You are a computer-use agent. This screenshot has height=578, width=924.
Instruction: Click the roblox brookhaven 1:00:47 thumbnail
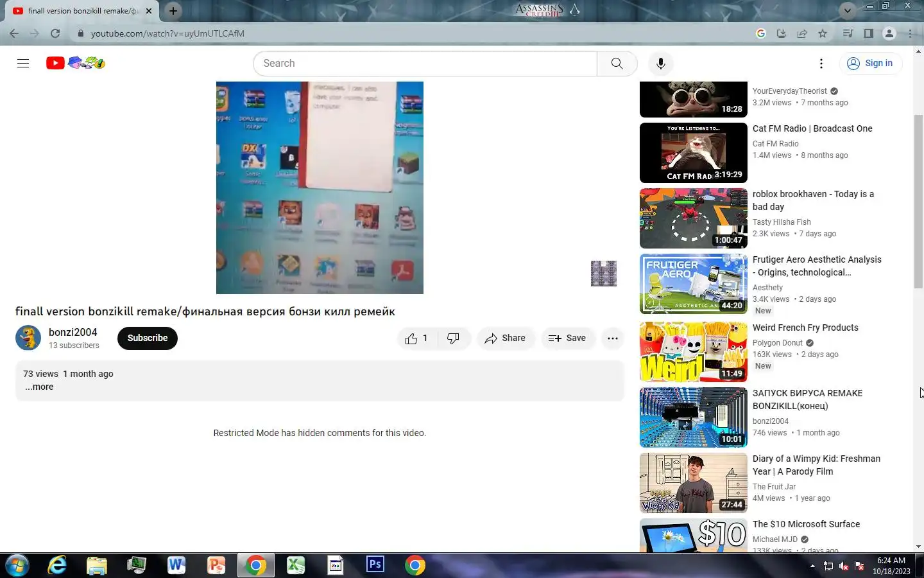click(694, 218)
